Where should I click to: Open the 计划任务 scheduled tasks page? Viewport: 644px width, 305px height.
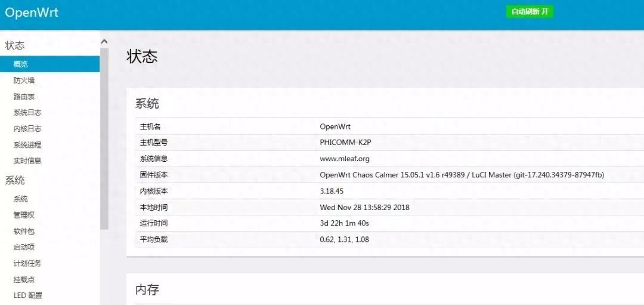[27, 263]
